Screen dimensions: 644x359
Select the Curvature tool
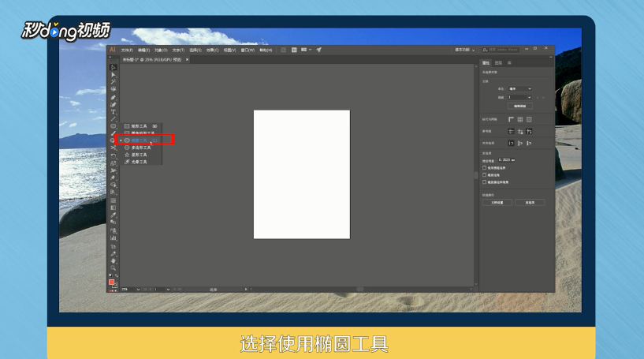click(114, 104)
